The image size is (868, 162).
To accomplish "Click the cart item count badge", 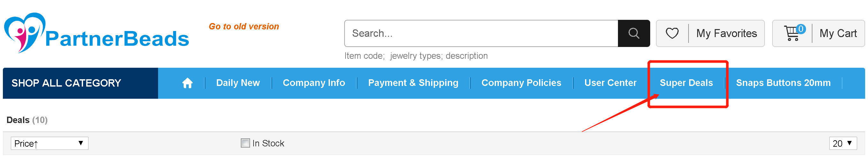I will [x=801, y=29].
